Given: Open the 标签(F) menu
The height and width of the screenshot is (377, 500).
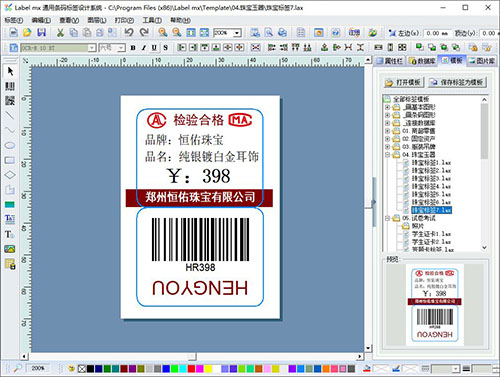Looking at the screenshot, I should point(14,20).
